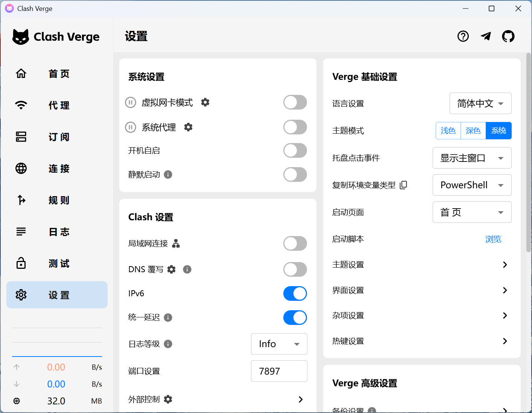Open system proxy gear settings
The height and width of the screenshot is (413, 532).
point(188,127)
